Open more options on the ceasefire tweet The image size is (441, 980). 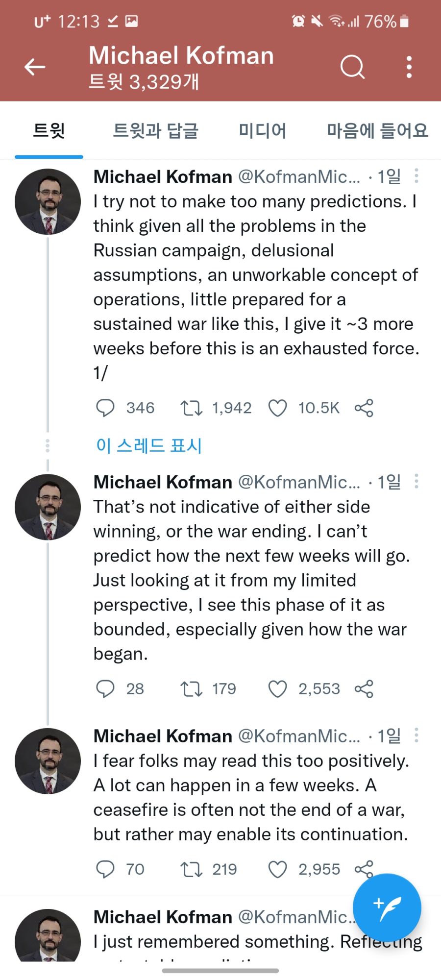coord(416,735)
